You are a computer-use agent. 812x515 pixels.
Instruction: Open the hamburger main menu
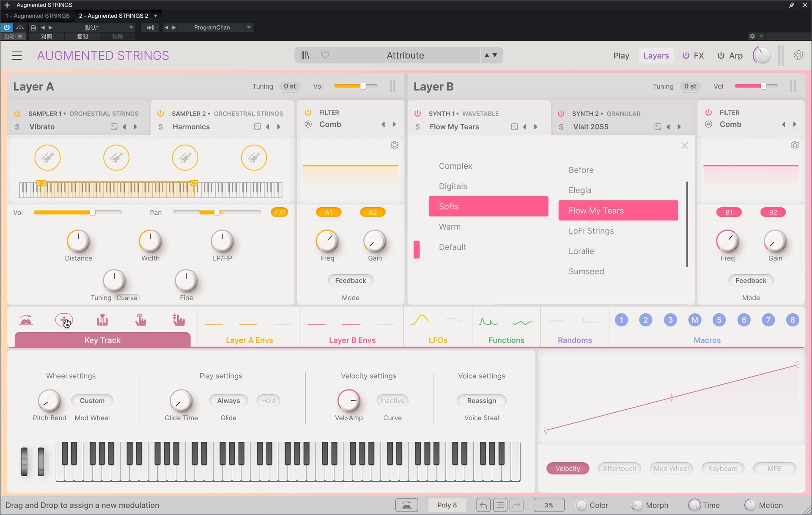coord(16,55)
